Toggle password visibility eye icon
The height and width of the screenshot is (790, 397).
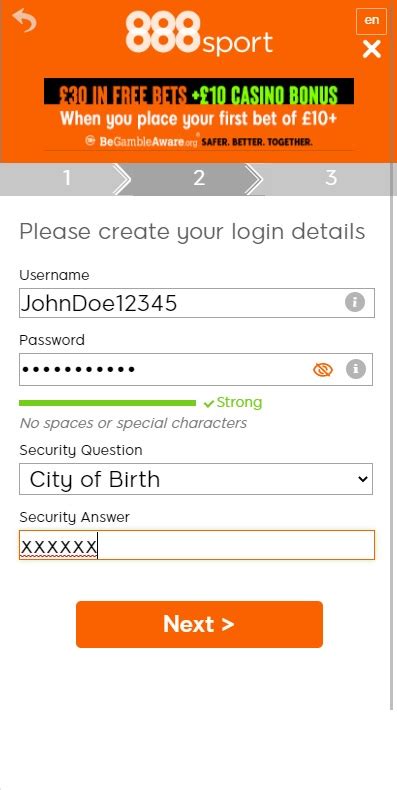coord(323,370)
